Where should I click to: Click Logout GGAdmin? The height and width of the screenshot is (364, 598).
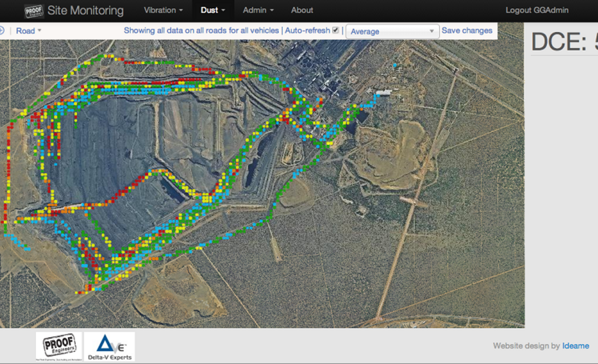537,10
